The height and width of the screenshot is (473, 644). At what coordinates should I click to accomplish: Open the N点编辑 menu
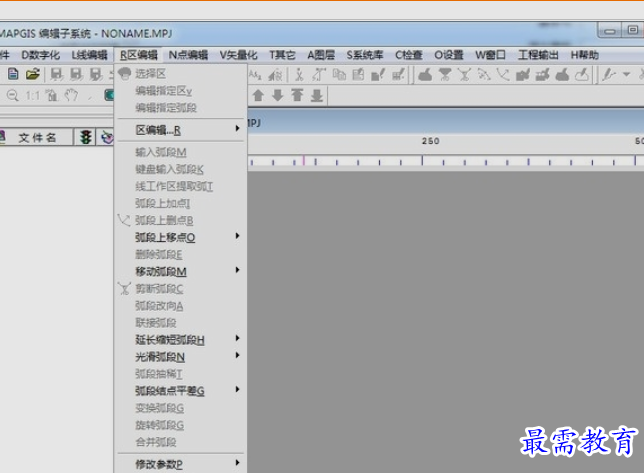tap(188, 55)
